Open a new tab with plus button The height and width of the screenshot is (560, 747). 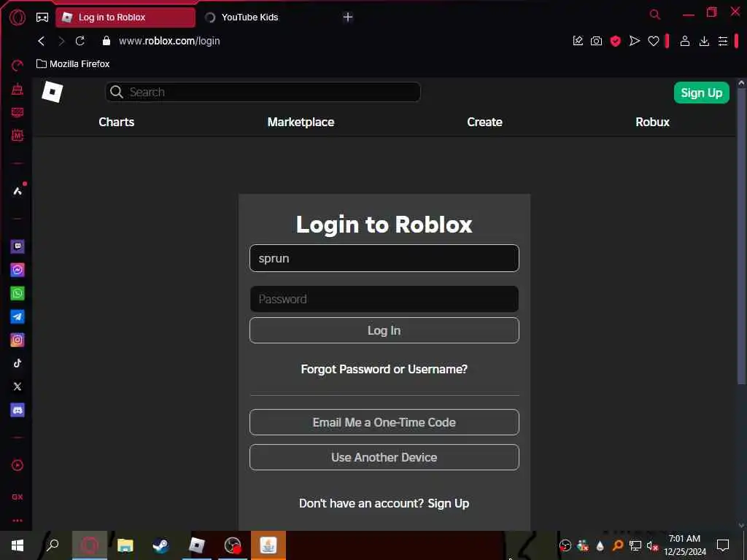click(348, 17)
